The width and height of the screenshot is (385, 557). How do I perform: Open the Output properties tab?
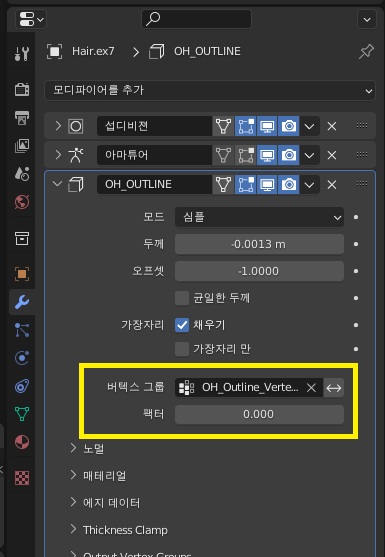click(22, 117)
